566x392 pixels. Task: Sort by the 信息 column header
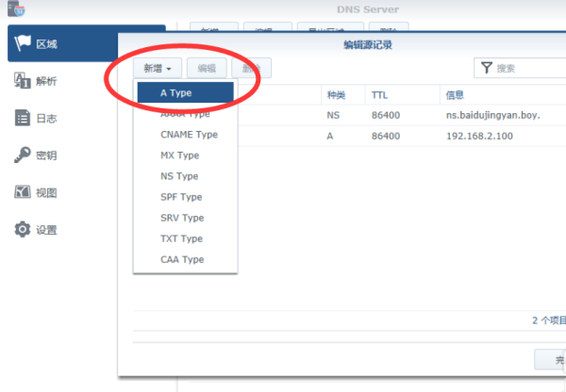(x=503, y=95)
